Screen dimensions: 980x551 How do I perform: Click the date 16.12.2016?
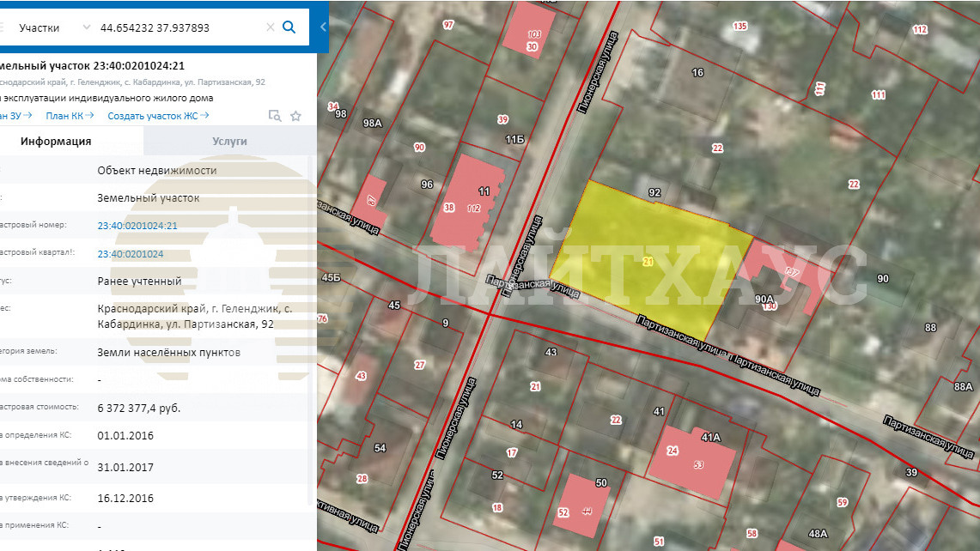125,498
